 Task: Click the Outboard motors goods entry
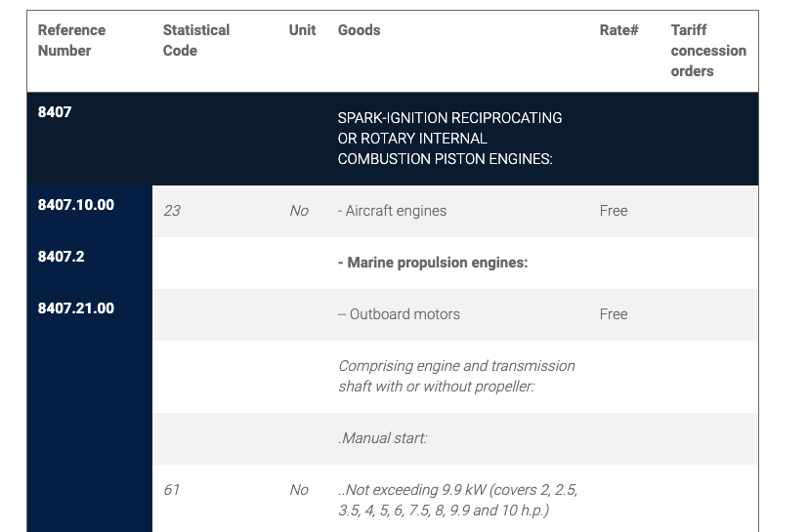coord(399,314)
